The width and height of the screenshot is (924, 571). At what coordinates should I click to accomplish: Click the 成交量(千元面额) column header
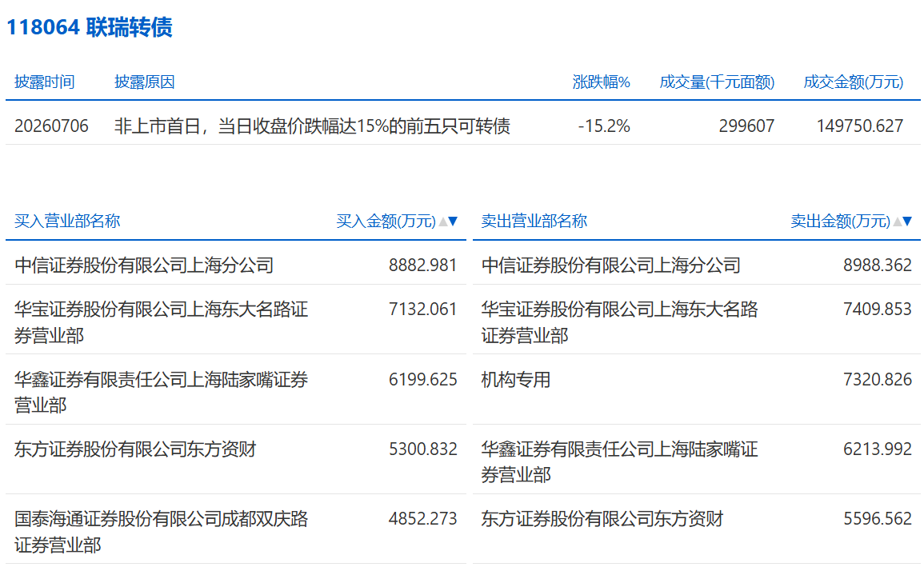point(717,82)
